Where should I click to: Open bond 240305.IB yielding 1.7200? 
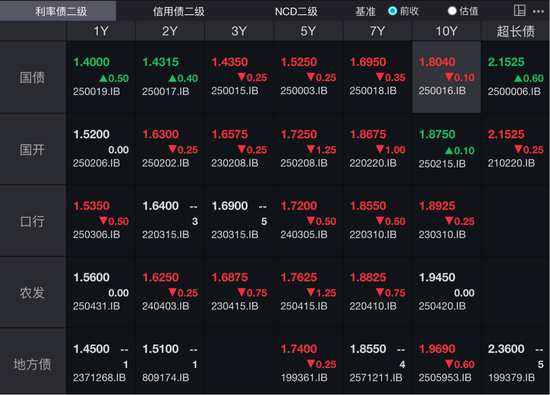(308, 221)
